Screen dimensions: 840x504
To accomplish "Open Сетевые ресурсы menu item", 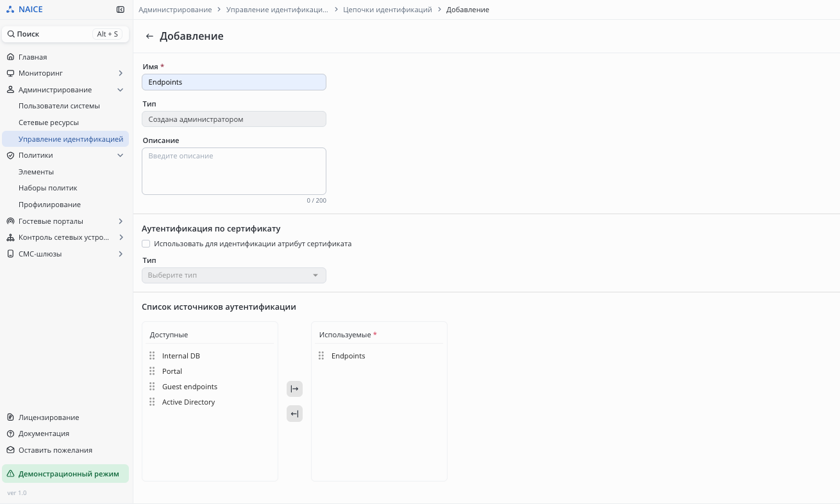I will 49,122.
